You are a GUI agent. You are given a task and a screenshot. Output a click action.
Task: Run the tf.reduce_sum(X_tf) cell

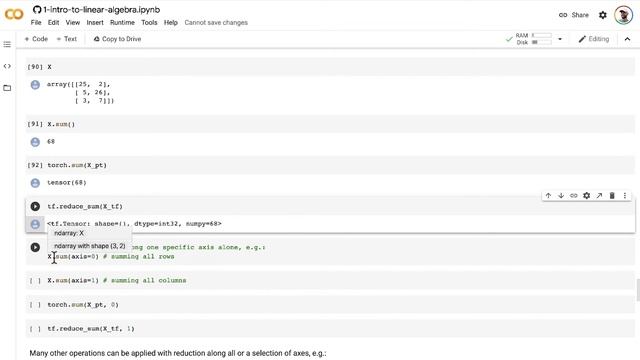[x=35, y=207]
